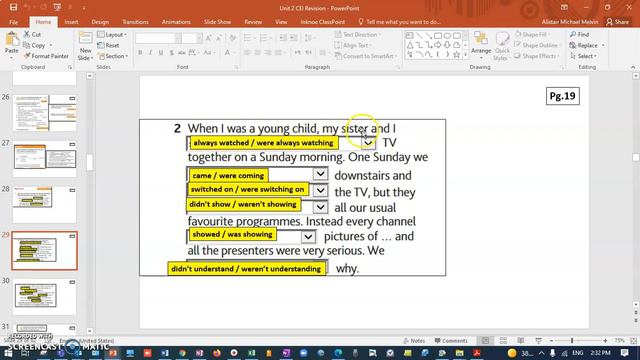Image resolution: width=640 pixels, height=360 pixels.
Task: Click the bullets list icon
Action: (x=248, y=38)
